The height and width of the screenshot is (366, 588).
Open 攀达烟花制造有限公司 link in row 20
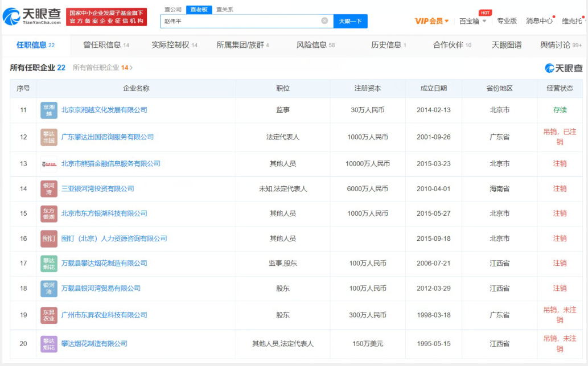coord(94,343)
